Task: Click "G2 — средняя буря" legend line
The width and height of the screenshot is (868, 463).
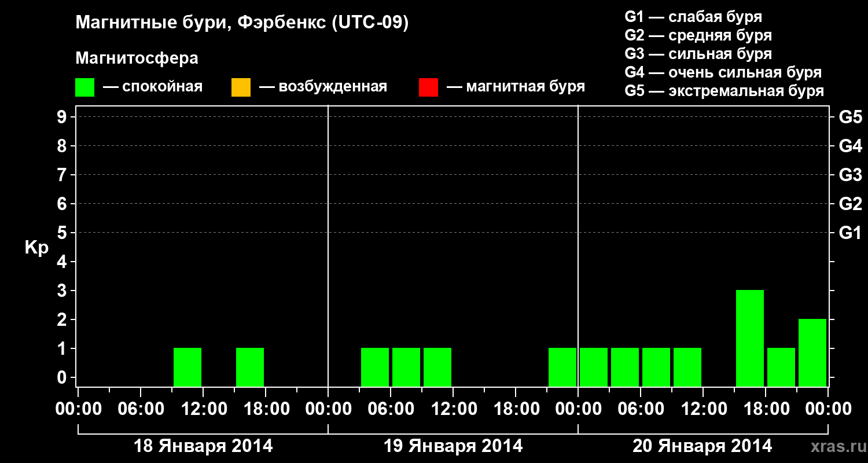Action: point(698,35)
